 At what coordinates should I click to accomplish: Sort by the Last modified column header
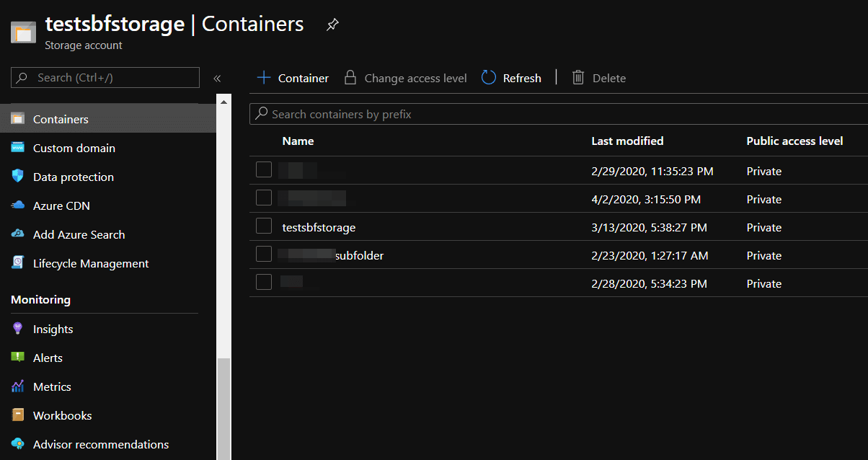tap(627, 141)
